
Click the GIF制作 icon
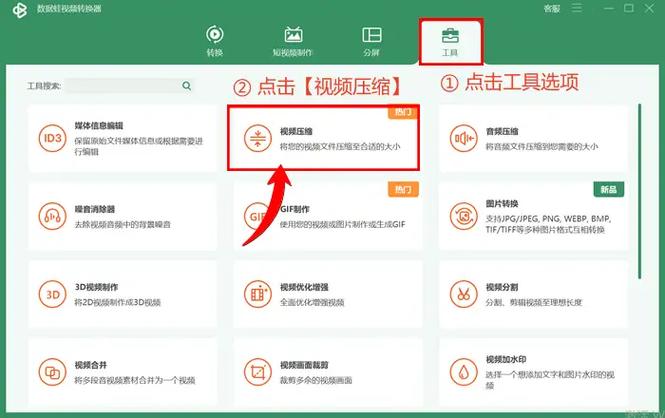point(258,216)
